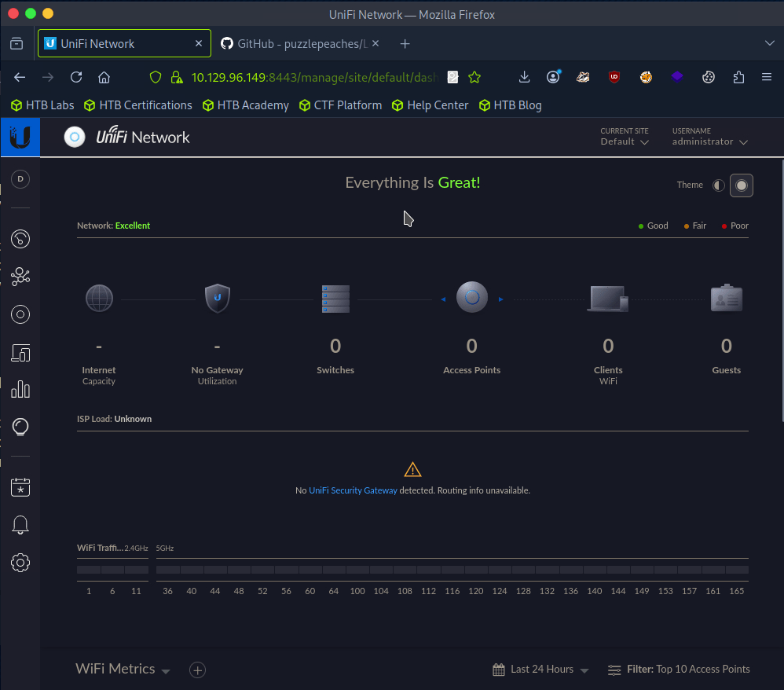Open the Statistics bar chart sidebar icon
Viewport: 784px width, 690px height.
click(x=20, y=389)
